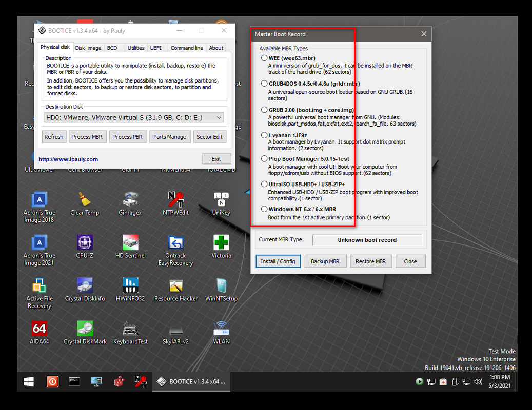
Task: Click Current MBR Type field
Action: point(367,240)
